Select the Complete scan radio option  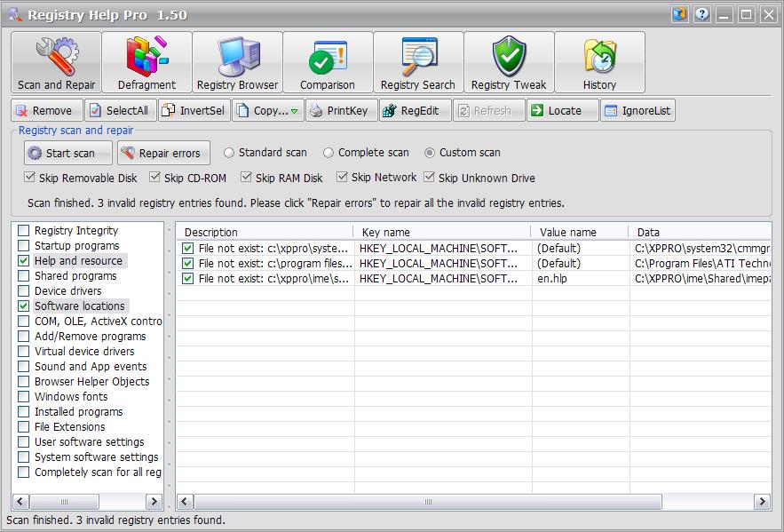tap(328, 153)
